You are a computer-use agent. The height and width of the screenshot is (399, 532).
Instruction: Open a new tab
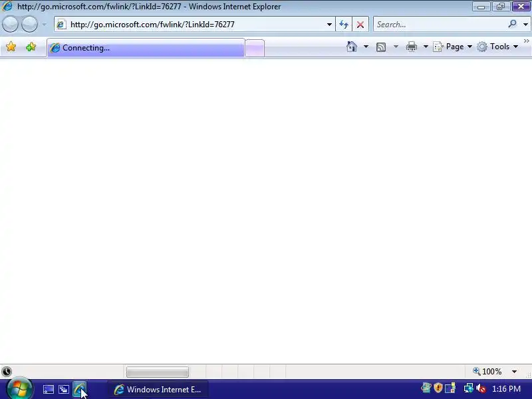pos(255,48)
